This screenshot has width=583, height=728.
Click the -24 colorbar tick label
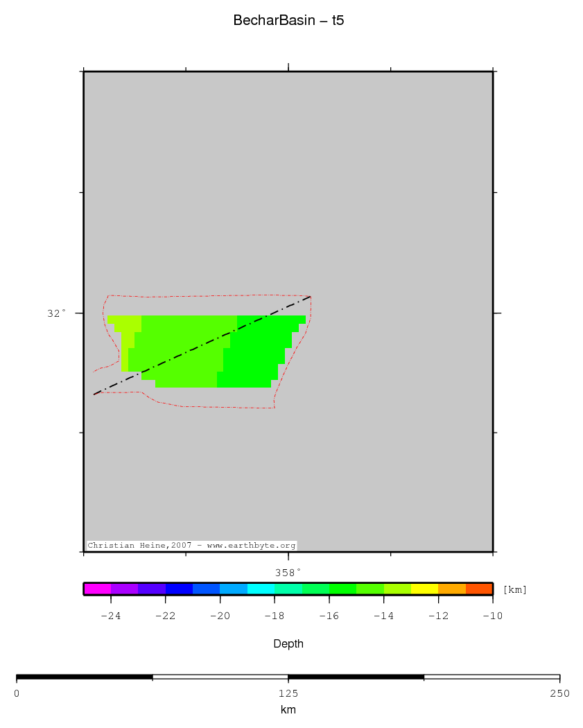pyautogui.click(x=111, y=616)
